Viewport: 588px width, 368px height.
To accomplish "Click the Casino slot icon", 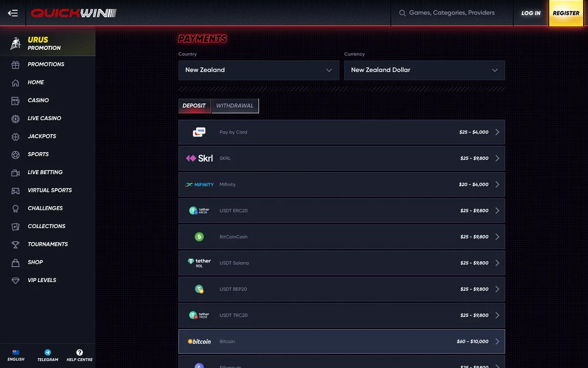I will click(16, 101).
